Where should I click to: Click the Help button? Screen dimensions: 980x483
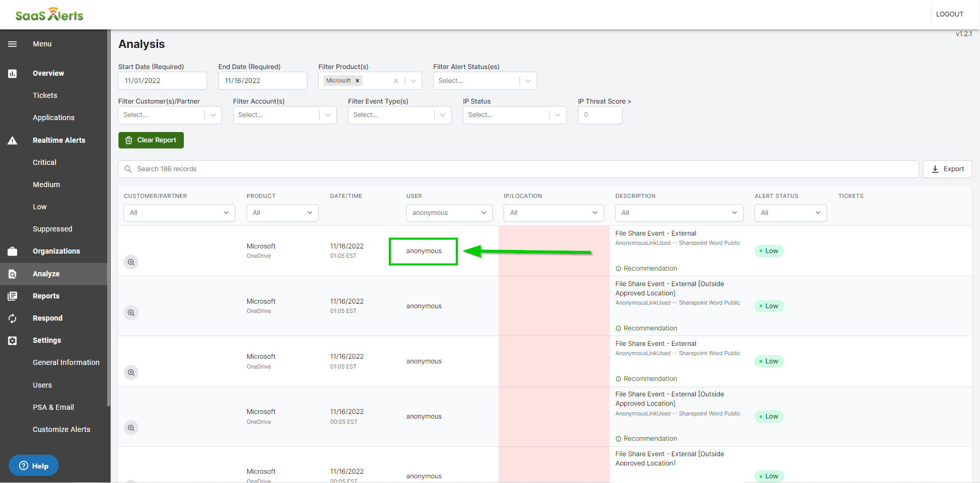(x=33, y=466)
